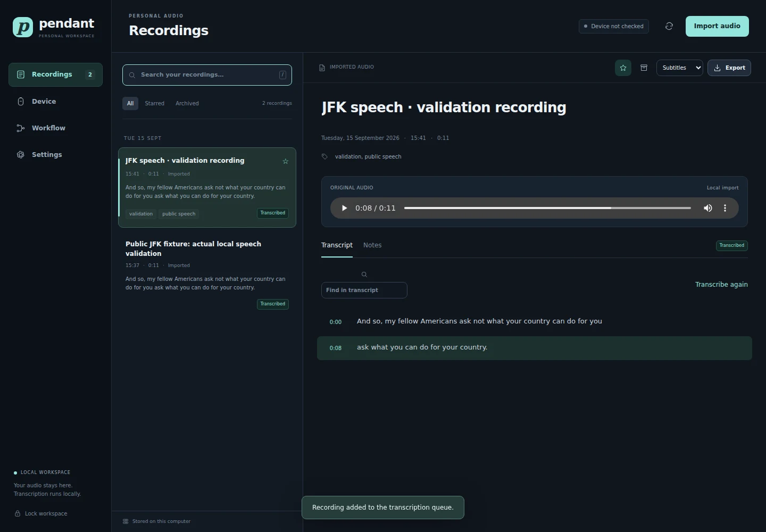The height and width of the screenshot is (532, 766).
Task: Open the Subtitles format dropdown
Action: 680,68
